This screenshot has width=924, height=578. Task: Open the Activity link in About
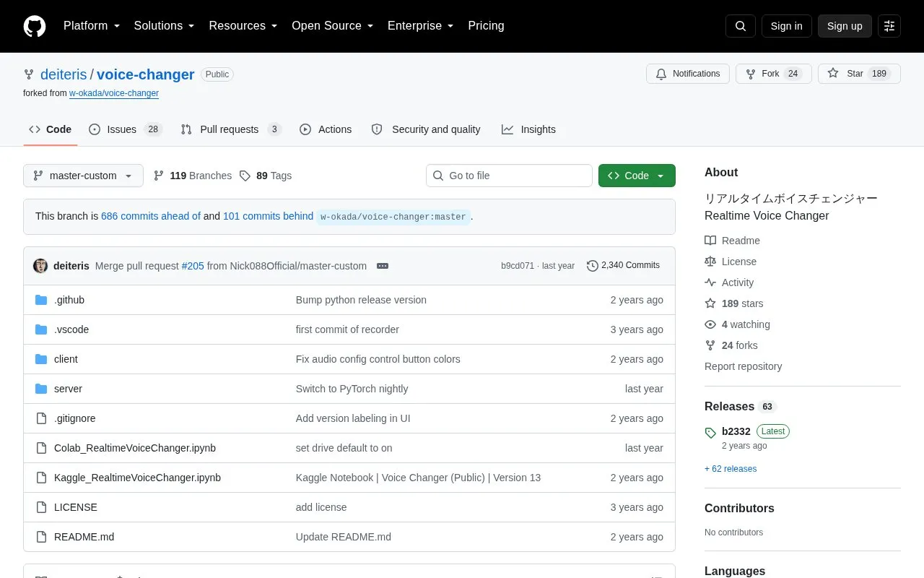729,282
